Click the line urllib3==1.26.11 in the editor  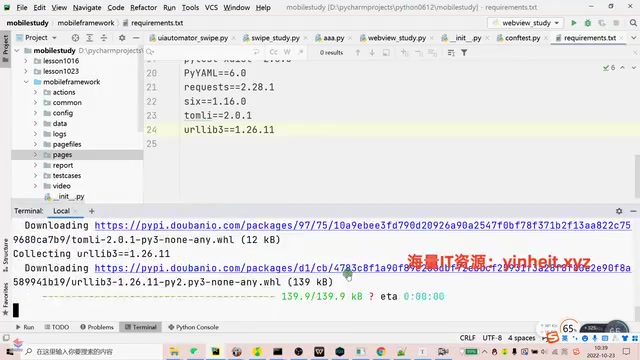pyautogui.click(x=229, y=130)
